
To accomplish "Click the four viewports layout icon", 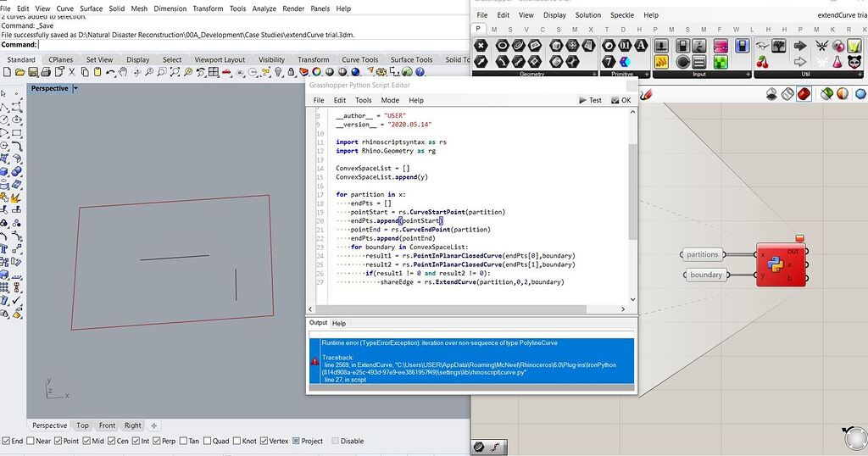I will click(x=214, y=72).
